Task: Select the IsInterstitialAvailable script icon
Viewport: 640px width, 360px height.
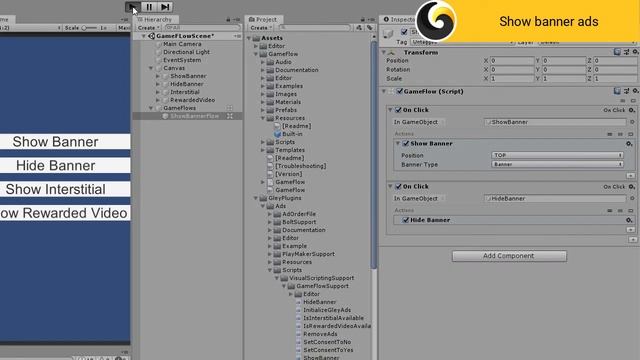Action: pos(298,318)
